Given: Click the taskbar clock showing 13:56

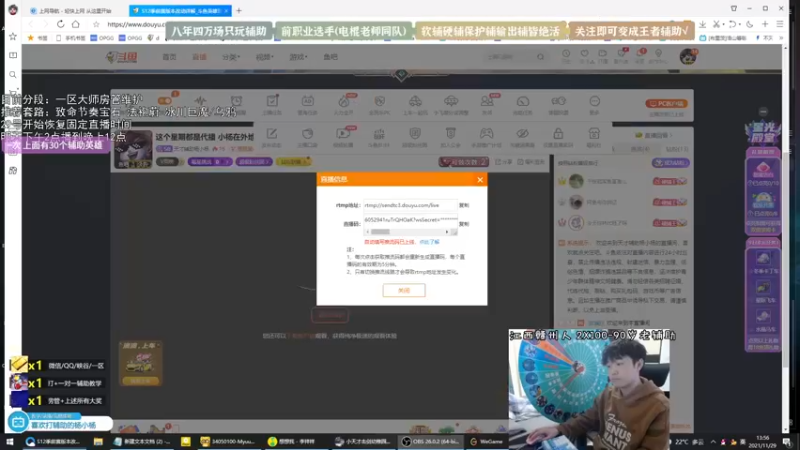Looking at the screenshot, I should pos(762,441).
